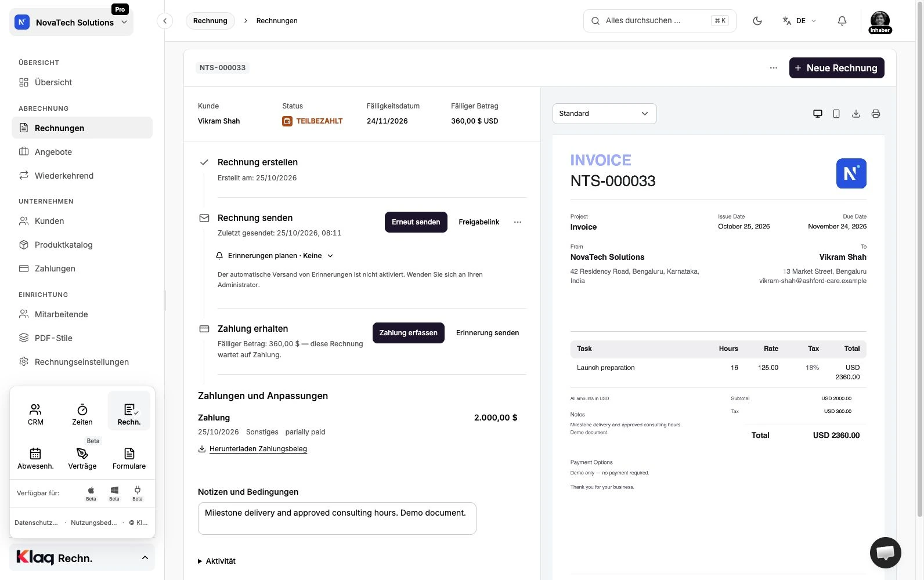
Task: Collapse the sidebar with the chevron button
Action: 165,21
